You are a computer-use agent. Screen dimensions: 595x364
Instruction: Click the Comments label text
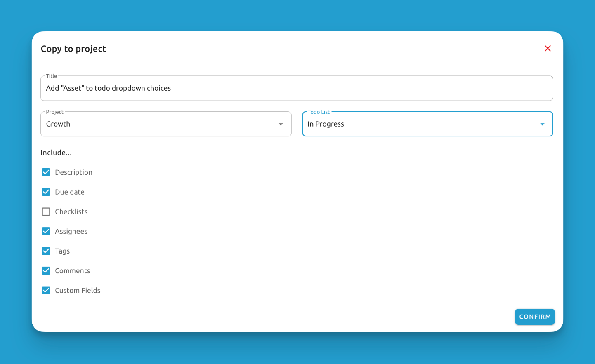tap(73, 271)
